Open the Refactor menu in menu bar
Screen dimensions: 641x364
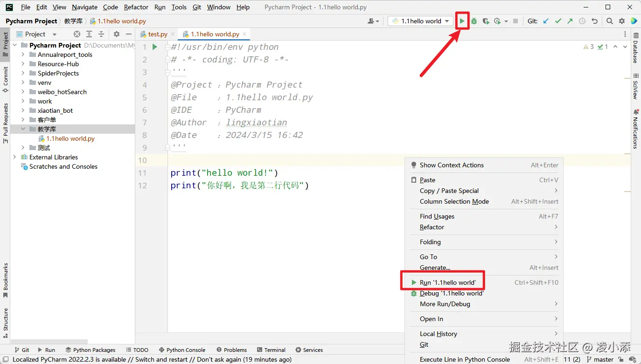[136, 7]
